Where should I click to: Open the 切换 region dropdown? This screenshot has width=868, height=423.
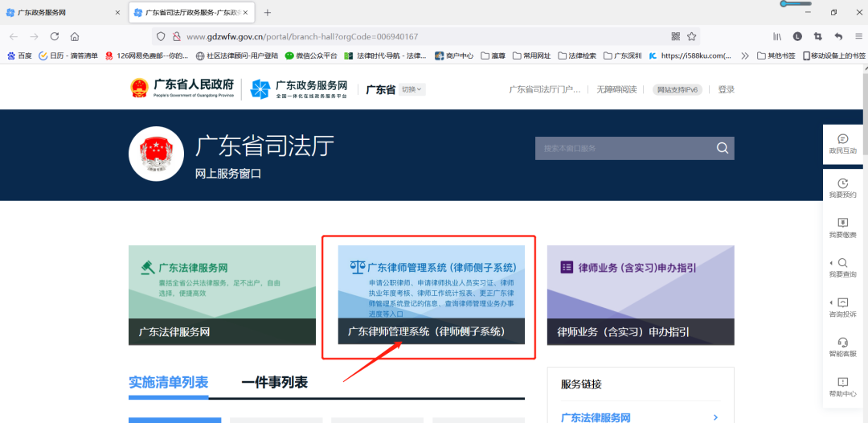411,89
